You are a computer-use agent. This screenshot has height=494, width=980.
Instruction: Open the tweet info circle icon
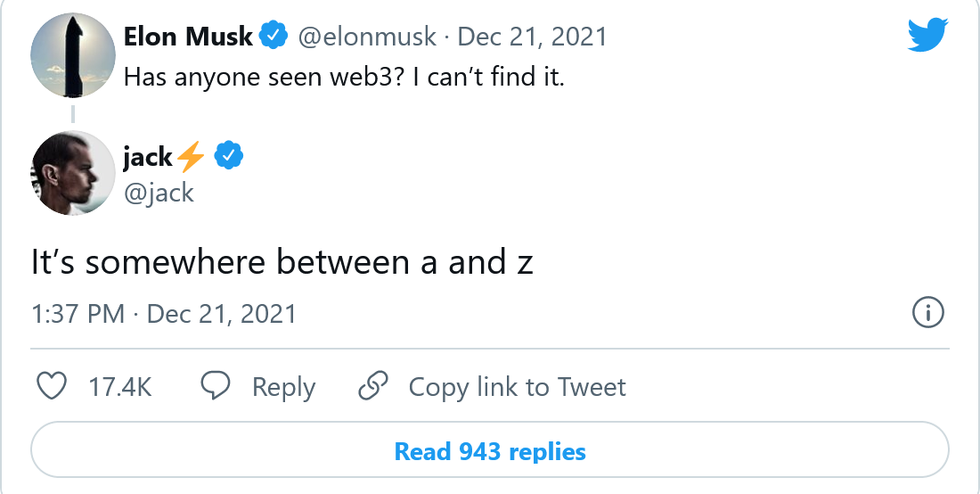click(928, 313)
